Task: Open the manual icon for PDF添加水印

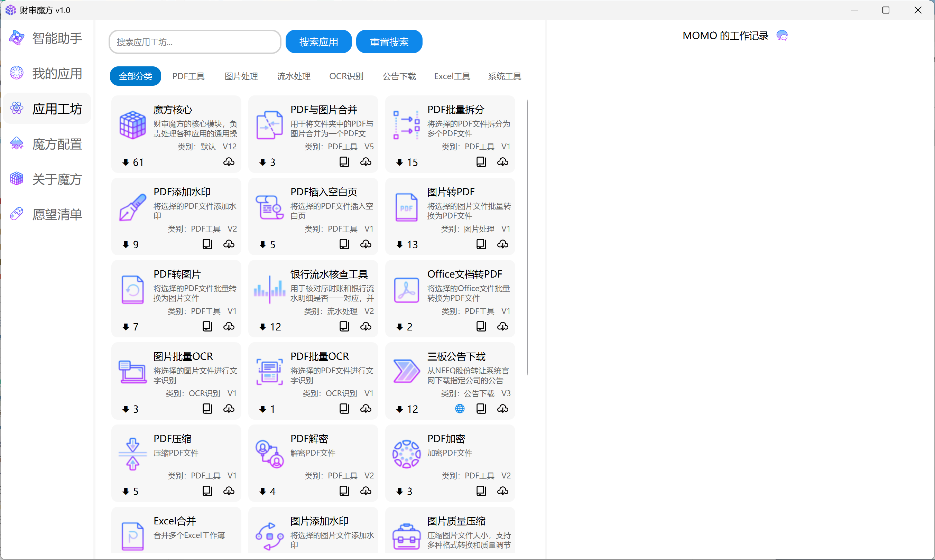Action: click(x=207, y=244)
